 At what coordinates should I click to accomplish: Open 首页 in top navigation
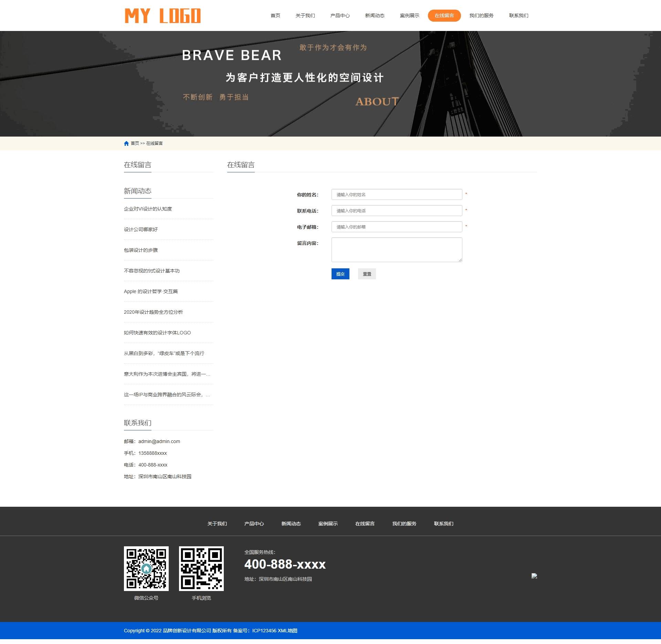275,15
